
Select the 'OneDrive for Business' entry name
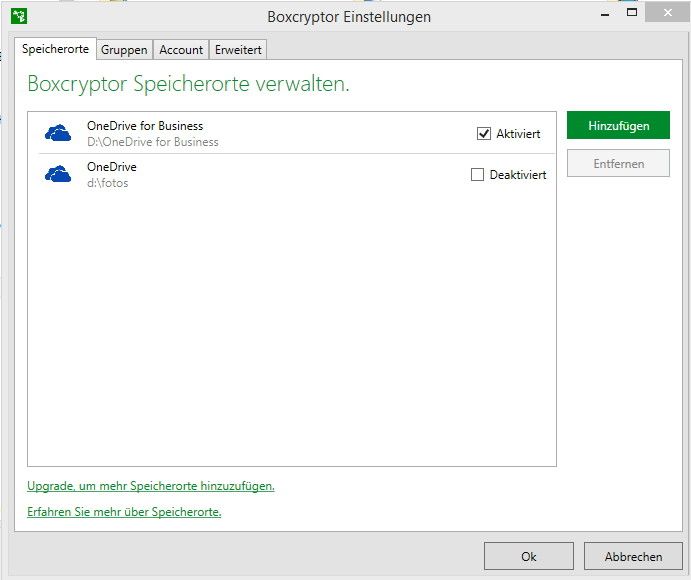(x=145, y=126)
